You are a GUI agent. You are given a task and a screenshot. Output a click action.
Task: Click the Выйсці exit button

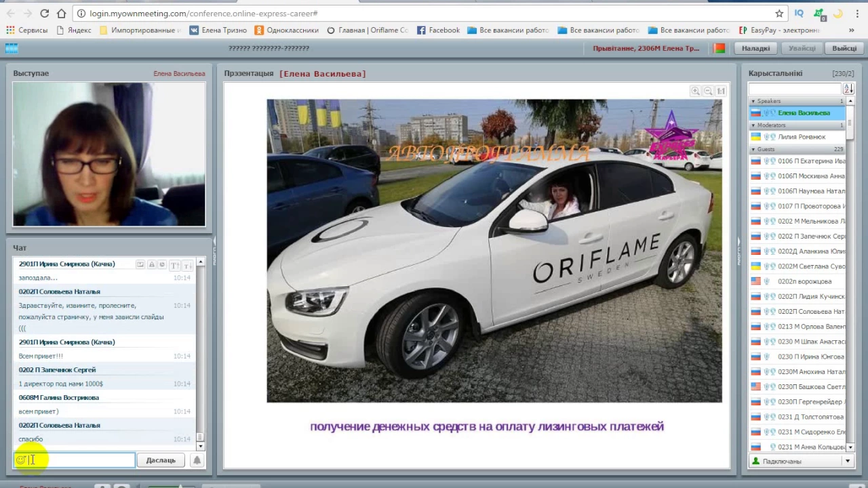pos(844,48)
